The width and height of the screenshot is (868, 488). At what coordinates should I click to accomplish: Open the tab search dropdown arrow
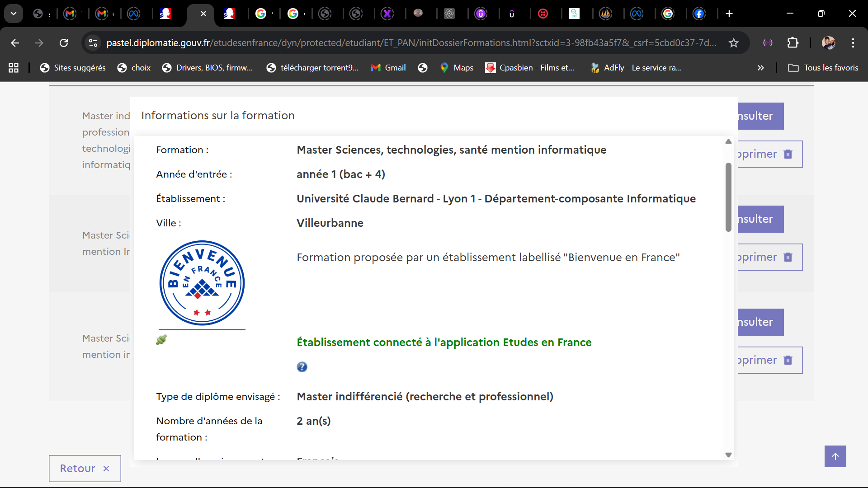click(14, 14)
